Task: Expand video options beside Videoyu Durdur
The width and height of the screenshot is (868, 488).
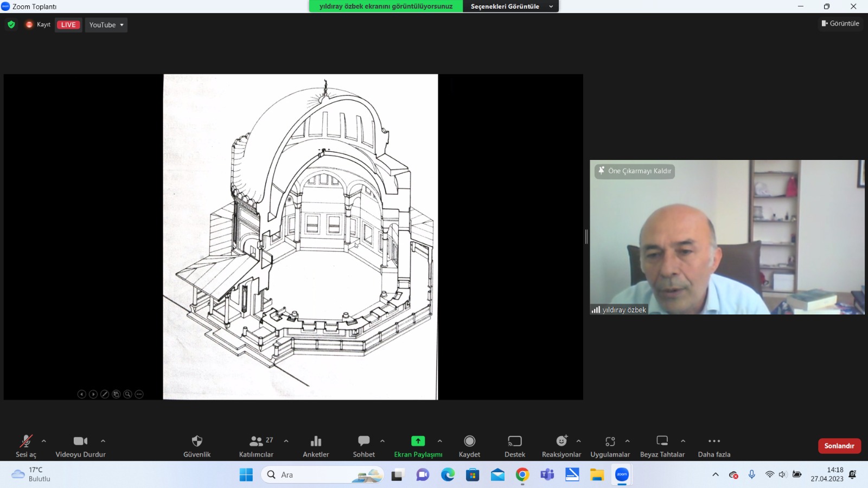Action: pyautogui.click(x=103, y=441)
